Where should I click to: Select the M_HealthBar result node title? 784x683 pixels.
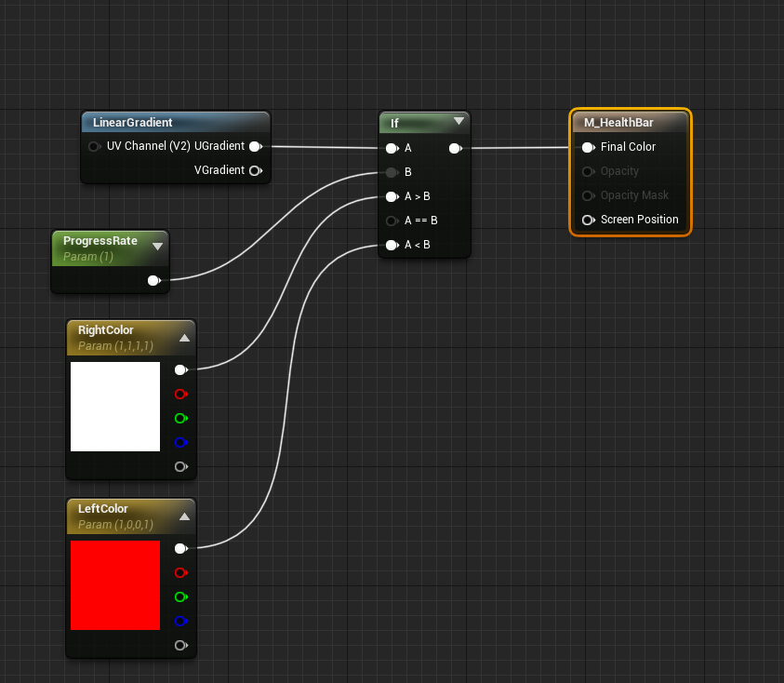pyautogui.click(x=618, y=123)
